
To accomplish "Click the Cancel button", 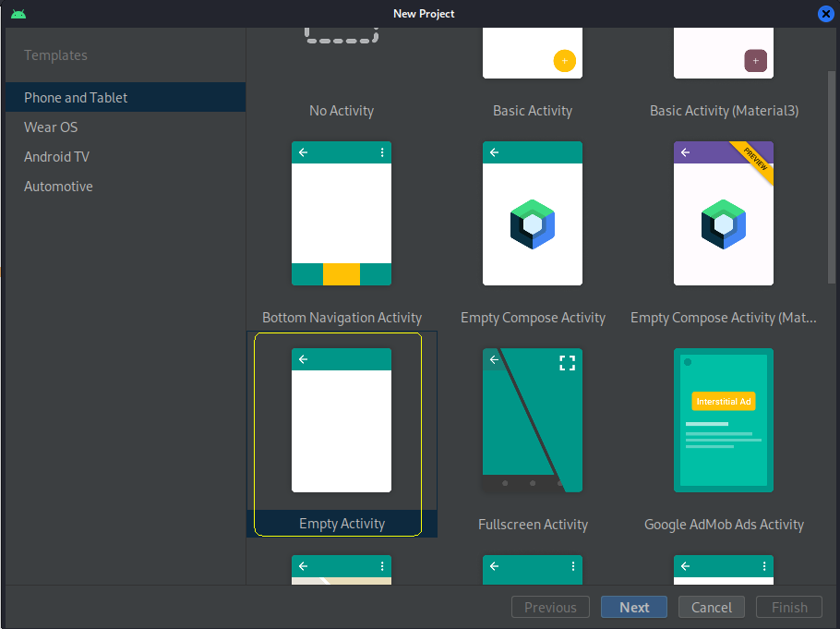I will tap(712, 607).
